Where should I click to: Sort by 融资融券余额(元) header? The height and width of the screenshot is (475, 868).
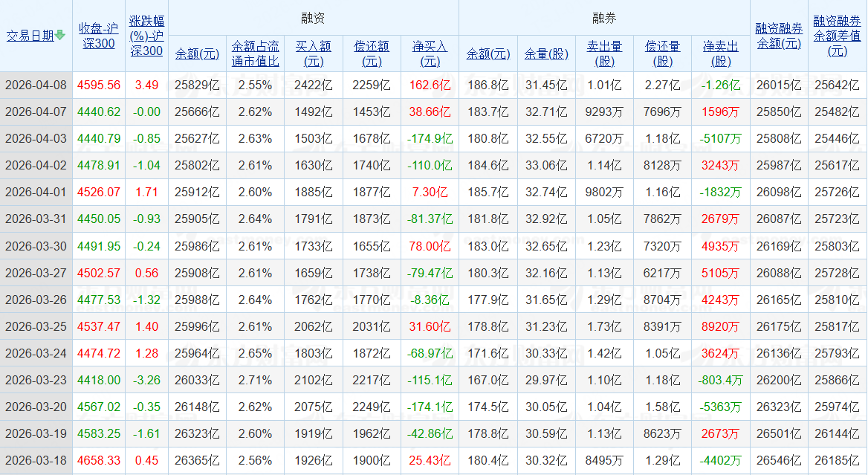[779, 36]
